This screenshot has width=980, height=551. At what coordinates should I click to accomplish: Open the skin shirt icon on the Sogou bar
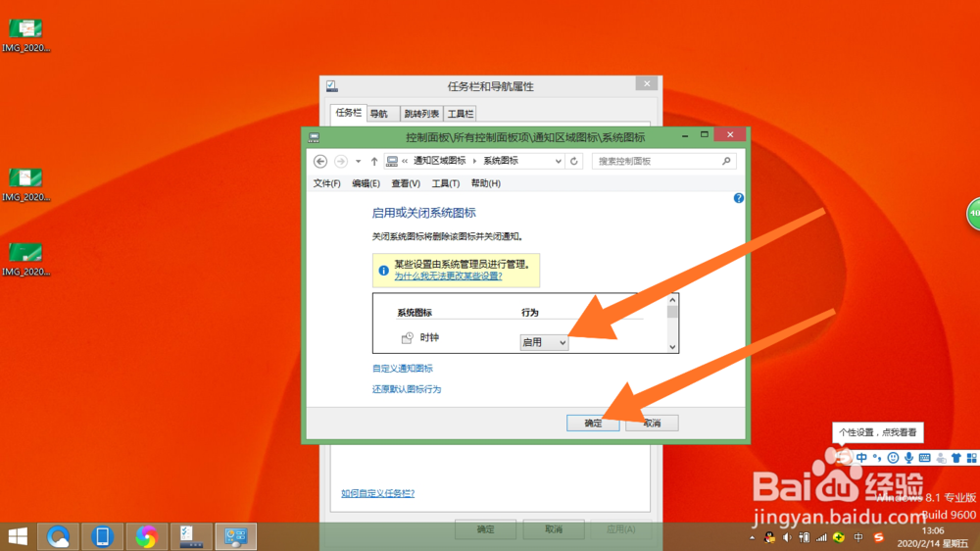click(956, 458)
